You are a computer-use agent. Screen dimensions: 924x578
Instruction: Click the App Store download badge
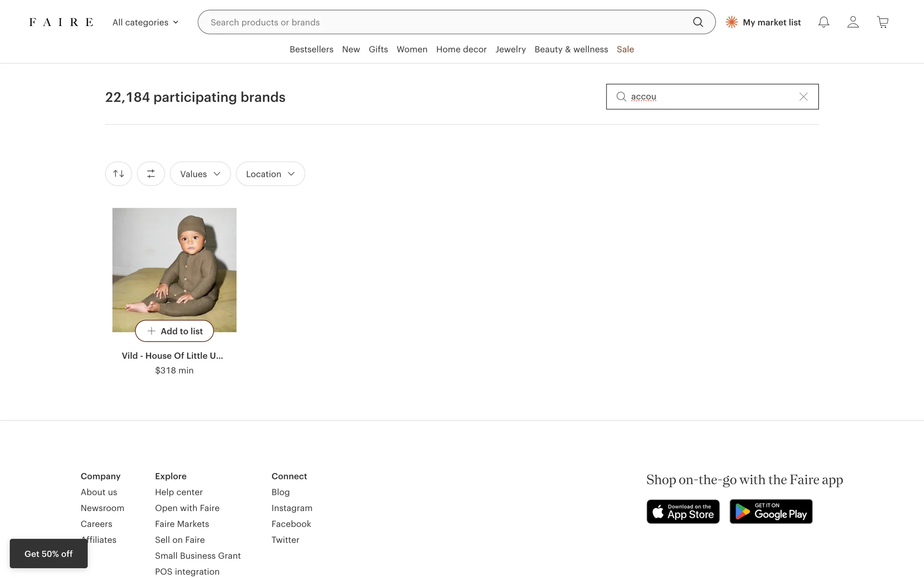pyautogui.click(x=683, y=512)
